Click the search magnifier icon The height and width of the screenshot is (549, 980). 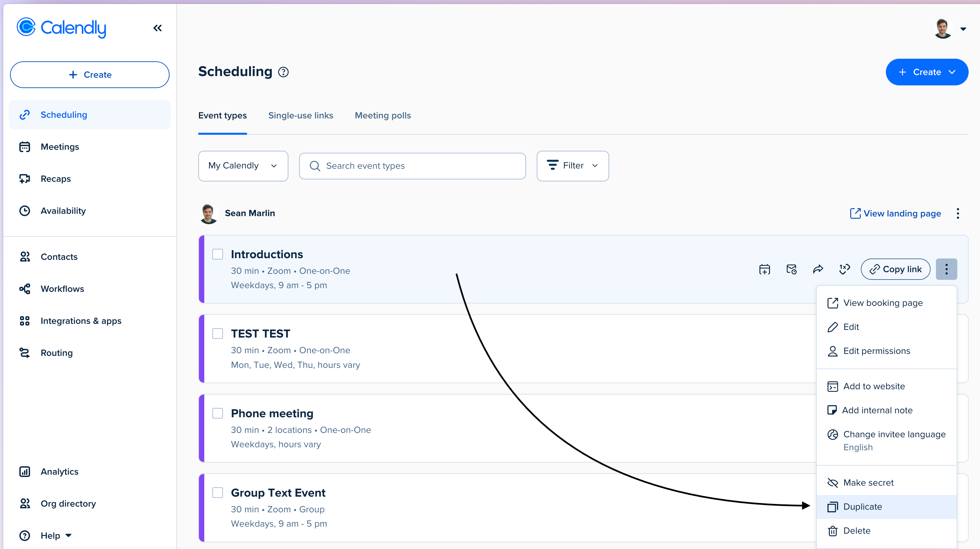[315, 166]
